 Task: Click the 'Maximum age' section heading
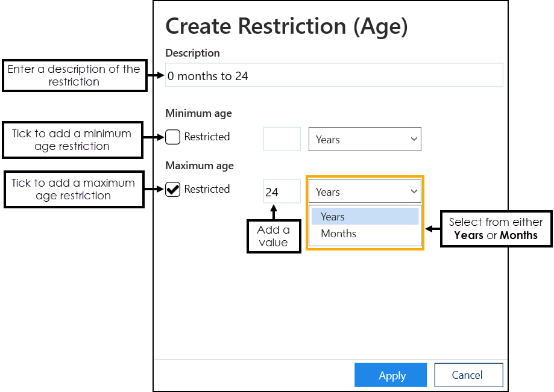(x=200, y=166)
